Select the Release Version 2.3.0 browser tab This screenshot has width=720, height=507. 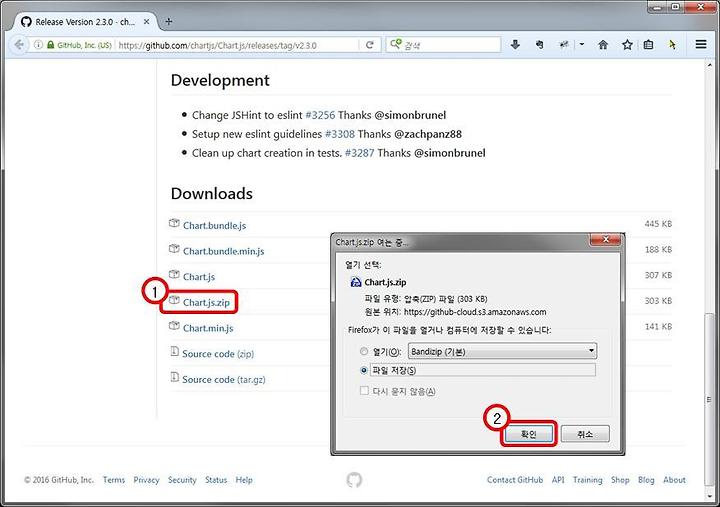85,22
